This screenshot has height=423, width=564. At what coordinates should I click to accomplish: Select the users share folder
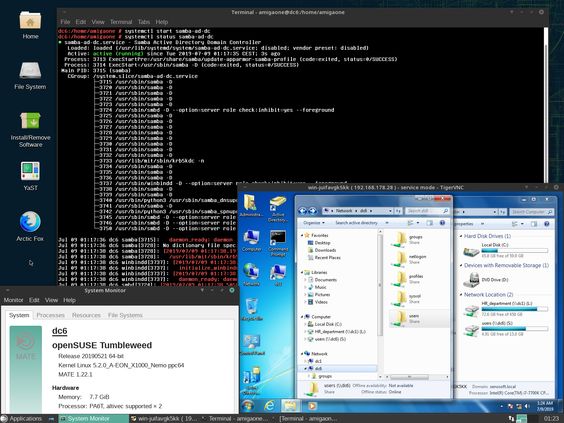point(419,318)
